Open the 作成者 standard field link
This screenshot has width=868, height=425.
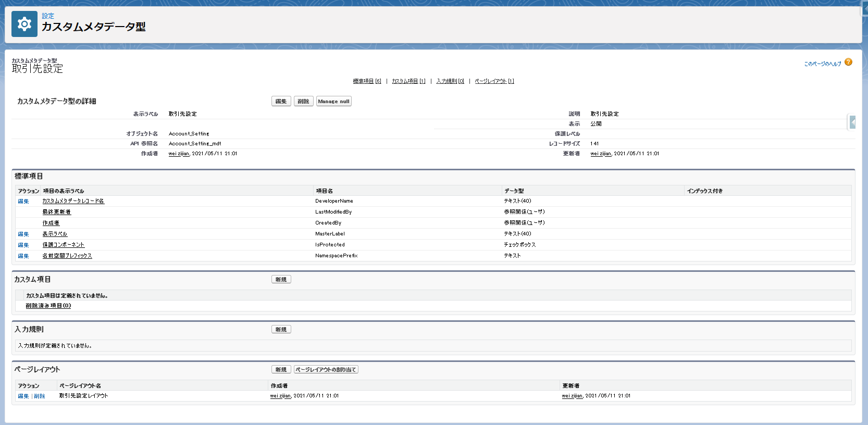pyautogui.click(x=51, y=223)
